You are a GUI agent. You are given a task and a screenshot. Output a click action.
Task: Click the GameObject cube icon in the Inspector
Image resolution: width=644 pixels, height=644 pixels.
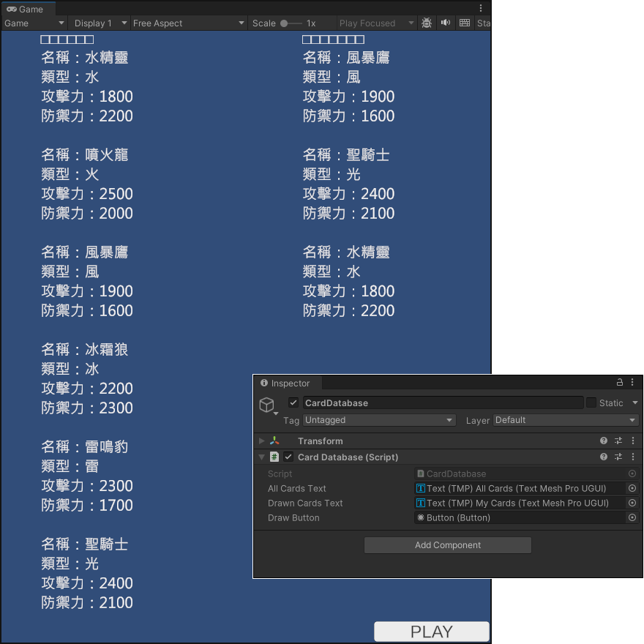pos(266,402)
